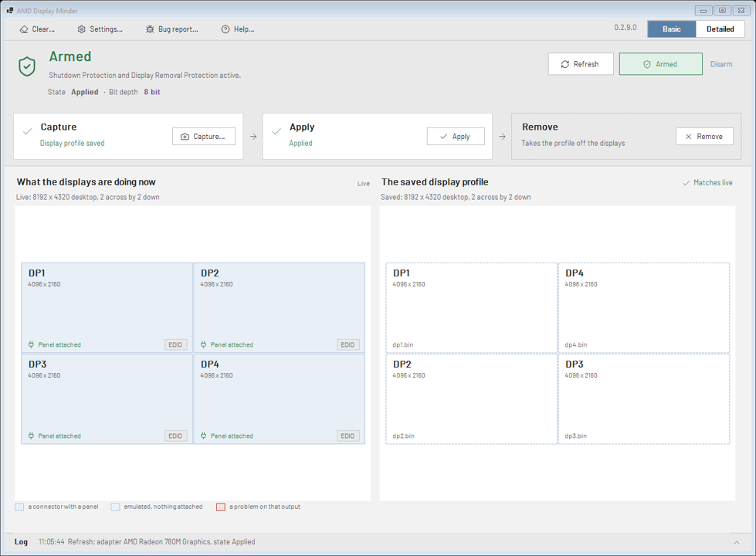Open the EDID badge on live DP3

click(175, 436)
